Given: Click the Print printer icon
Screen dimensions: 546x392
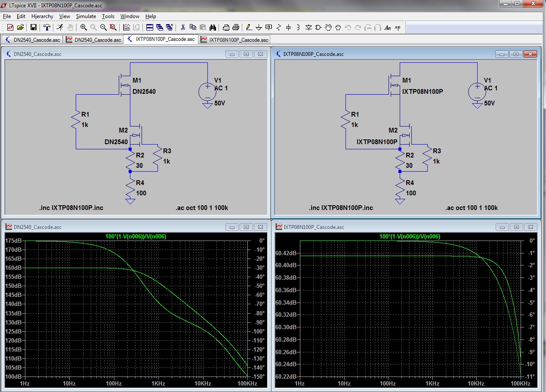Looking at the screenshot, I should click(236, 27).
